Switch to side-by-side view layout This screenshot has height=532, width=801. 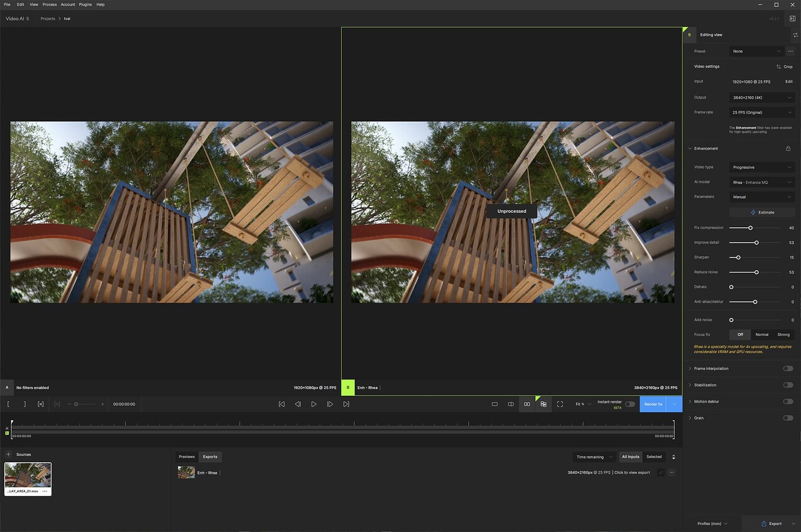[x=527, y=404]
